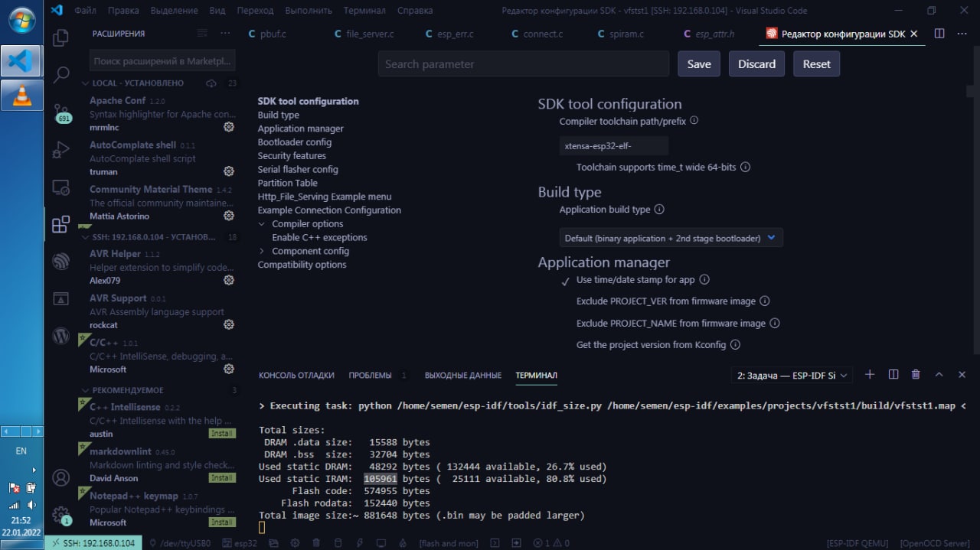Viewport: 980px width, 550px height.
Task: Open the Терминал menu in menu bar
Action: pos(364,11)
